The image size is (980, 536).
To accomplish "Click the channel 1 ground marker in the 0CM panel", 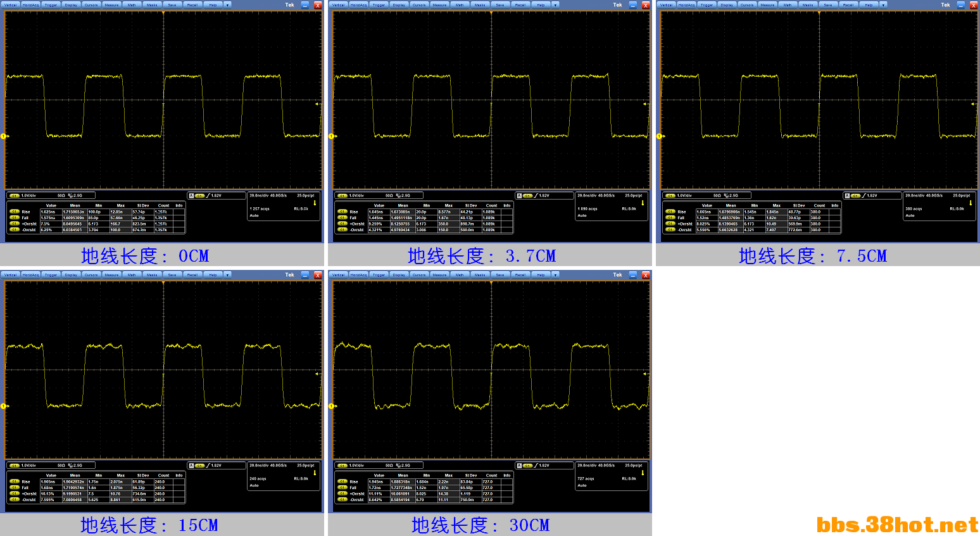I will coord(3,136).
